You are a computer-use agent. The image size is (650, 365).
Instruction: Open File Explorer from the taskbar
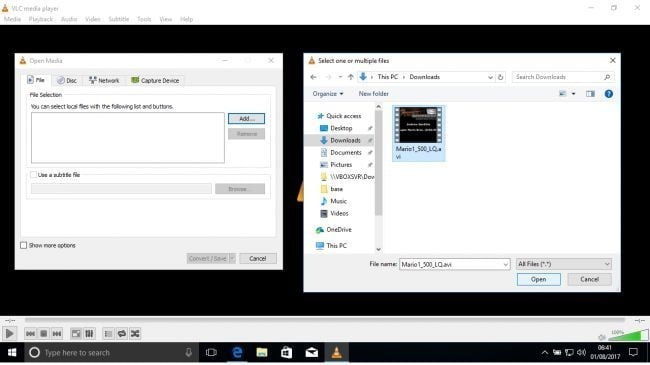pos(262,353)
